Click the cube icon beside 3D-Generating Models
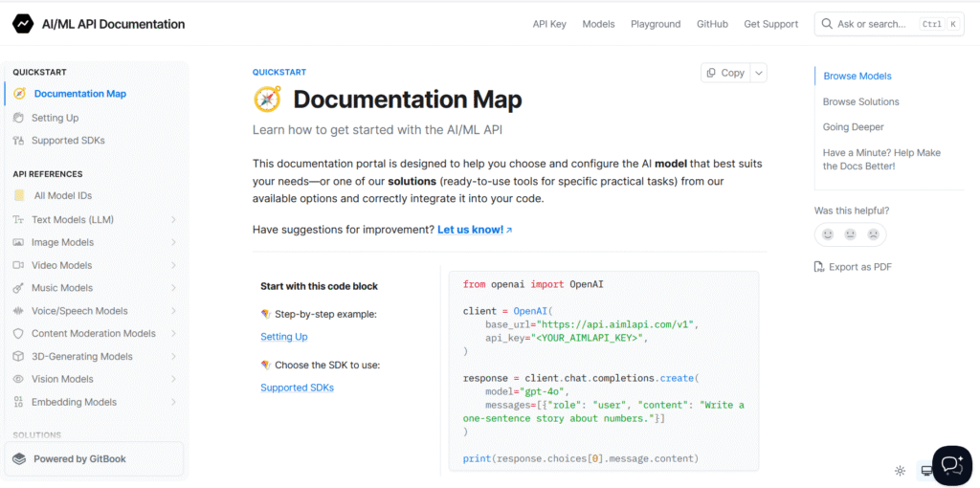Viewport: 980px width, 488px height. tap(19, 357)
